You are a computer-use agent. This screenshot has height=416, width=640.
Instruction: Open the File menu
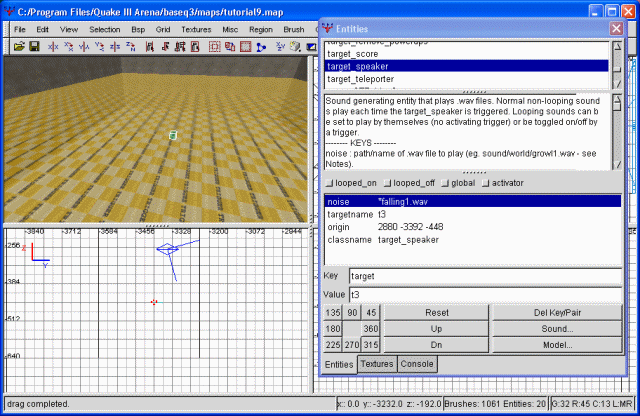(x=20, y=29)
